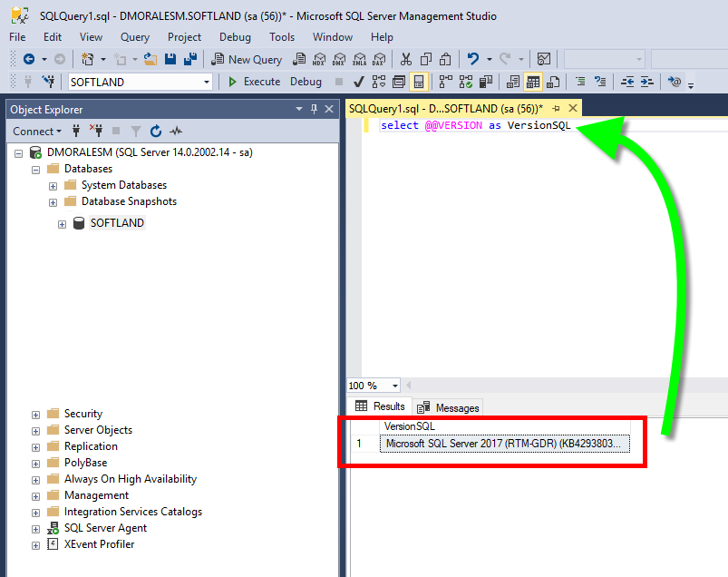Expand the System Databases folder
The image size is (728, 577).
[x=53, y=186]
